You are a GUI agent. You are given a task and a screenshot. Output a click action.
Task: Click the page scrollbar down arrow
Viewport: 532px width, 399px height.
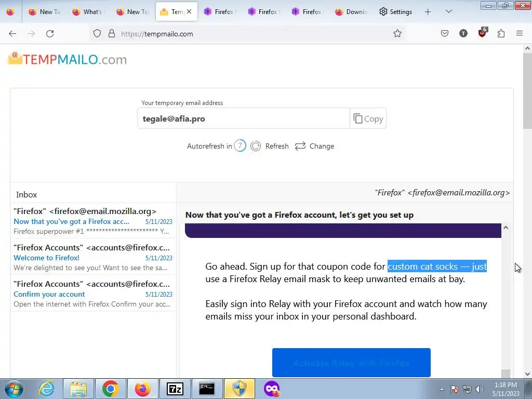pos(527,374)
